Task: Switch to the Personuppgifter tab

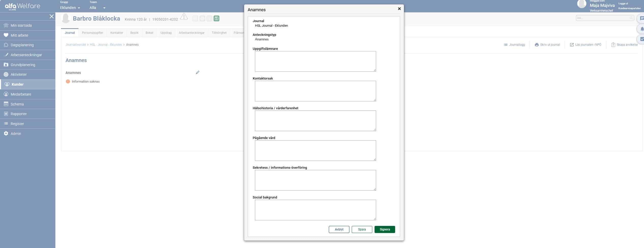Action: 92,33
